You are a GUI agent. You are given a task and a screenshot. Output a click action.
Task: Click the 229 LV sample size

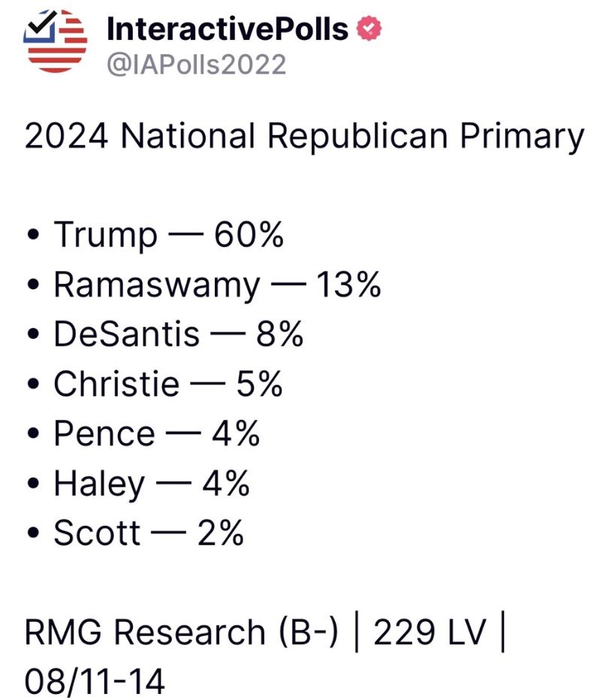point(429,632)
